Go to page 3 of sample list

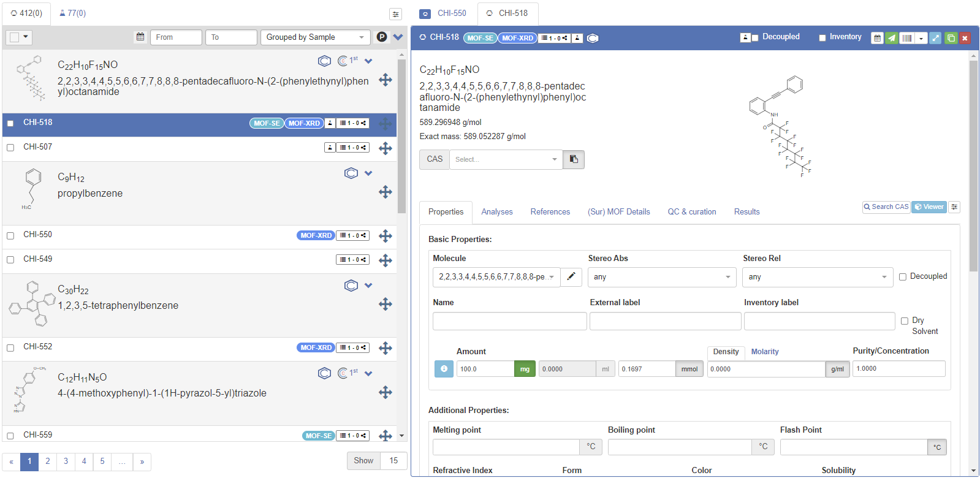(66, 461)
